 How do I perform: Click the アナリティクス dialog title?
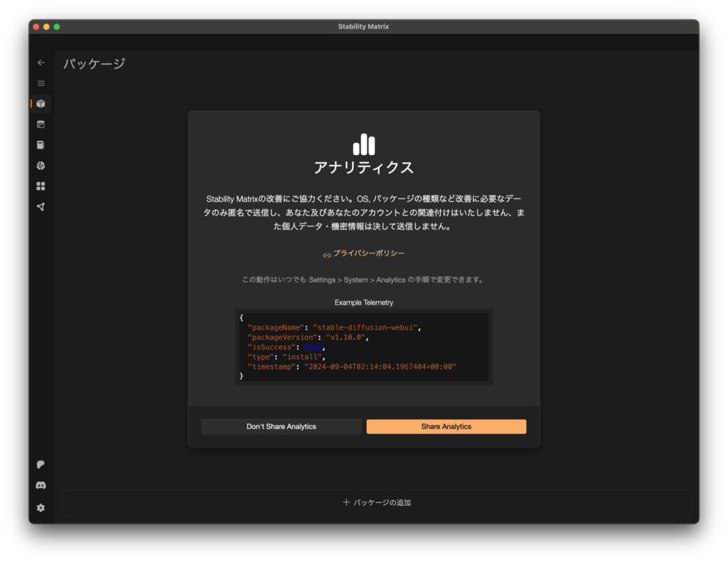click(363, 168)
